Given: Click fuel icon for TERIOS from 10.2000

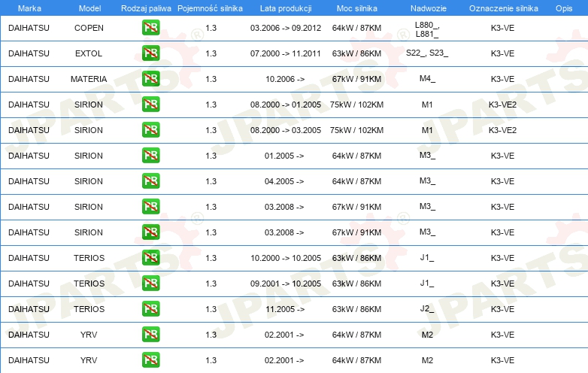Looking at the screenshot, I should tap(150, 258).
